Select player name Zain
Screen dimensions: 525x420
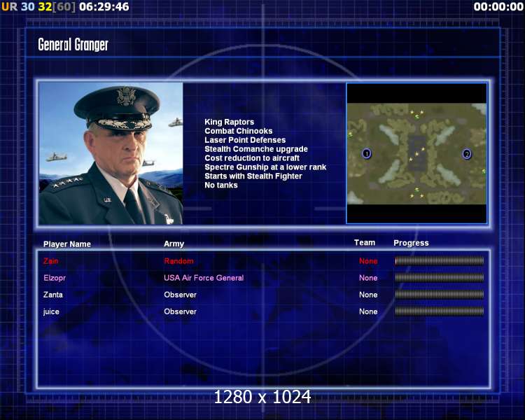tap(51, 261)
